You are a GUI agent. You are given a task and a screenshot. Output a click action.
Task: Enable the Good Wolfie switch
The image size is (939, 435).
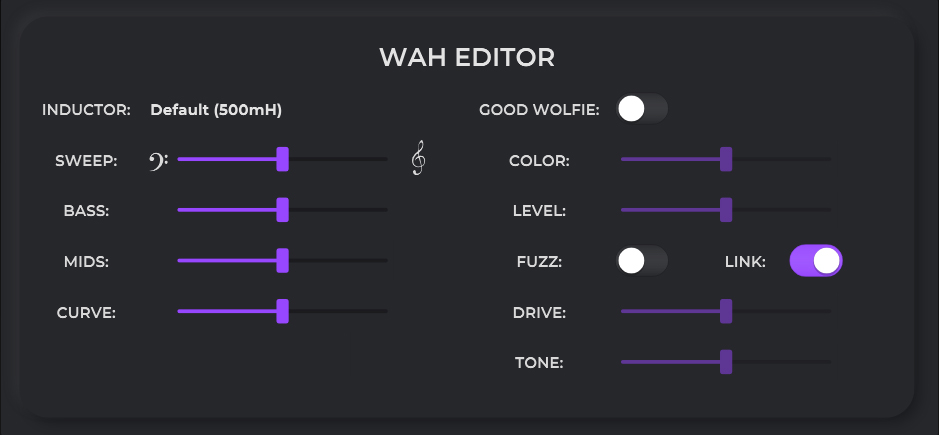click(x=642, y=109)
